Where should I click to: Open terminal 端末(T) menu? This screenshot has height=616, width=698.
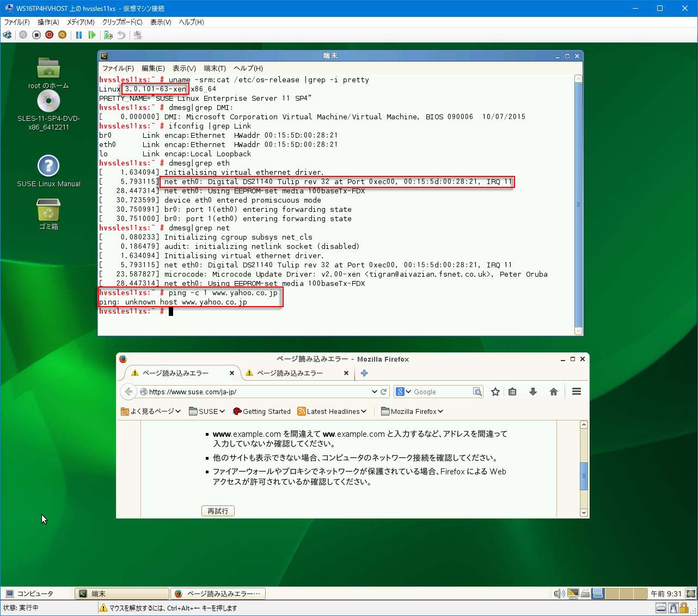coord(215,68)
